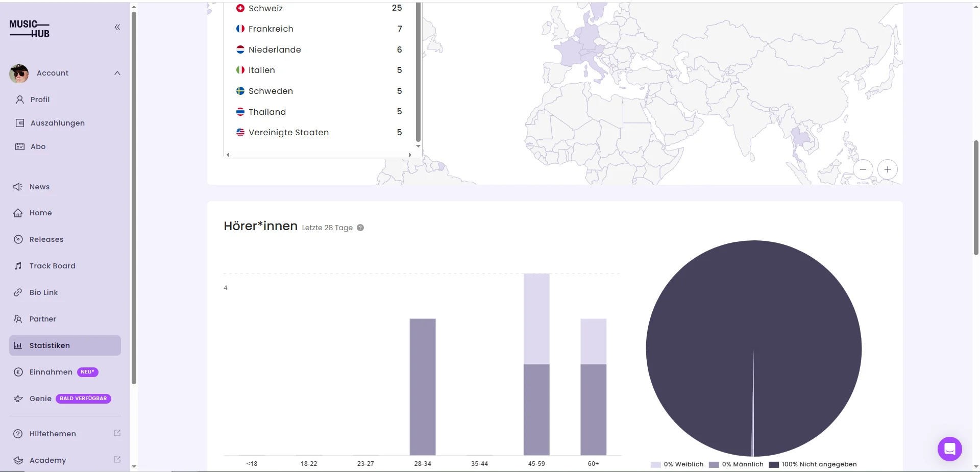
Task: Click the News megaphone icon
Action: 18,187
